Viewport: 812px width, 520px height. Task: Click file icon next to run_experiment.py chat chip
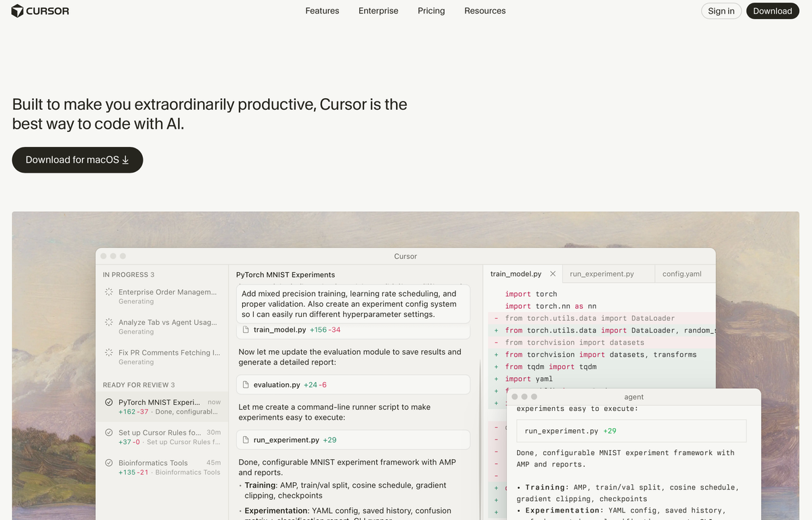tap(246, 439)
